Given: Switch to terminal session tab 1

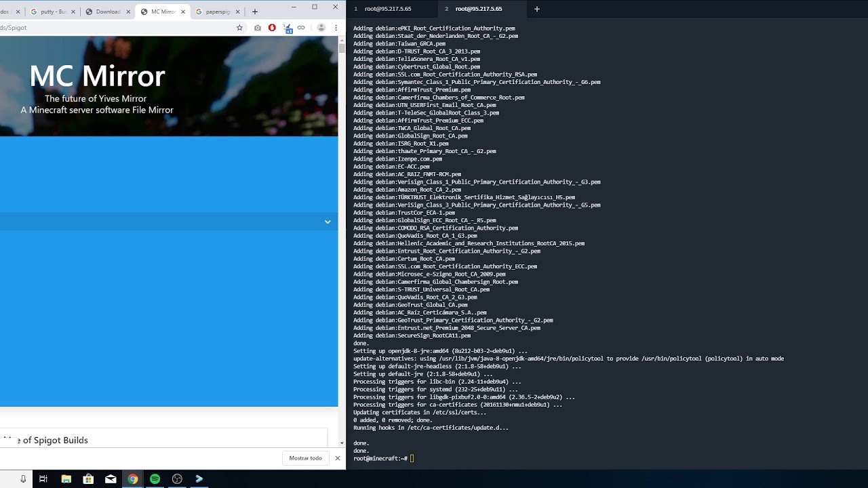Looking at the screenshot, I should (x=391, y=9).
